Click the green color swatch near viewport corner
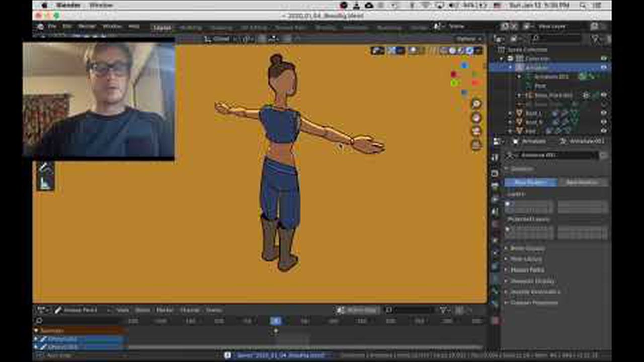 [x=455, y=82]
